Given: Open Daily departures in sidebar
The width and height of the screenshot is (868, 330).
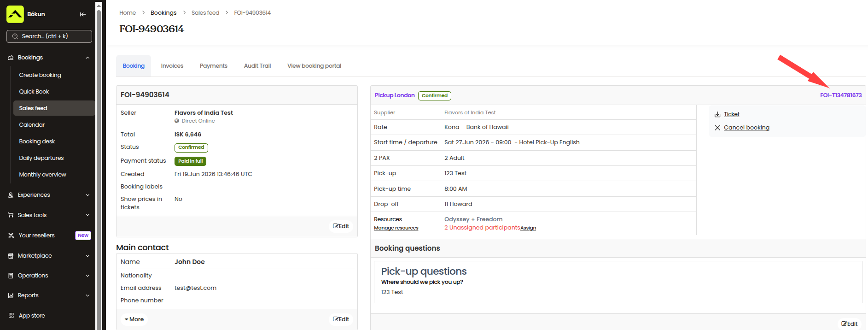Looking at the screenshot, I should click(x=41, y=158).
